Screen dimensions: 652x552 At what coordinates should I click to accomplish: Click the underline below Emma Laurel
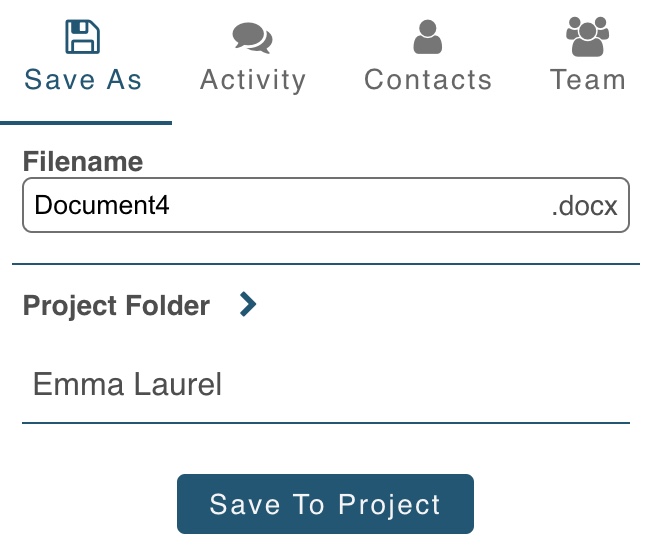[x=326, y=422]
